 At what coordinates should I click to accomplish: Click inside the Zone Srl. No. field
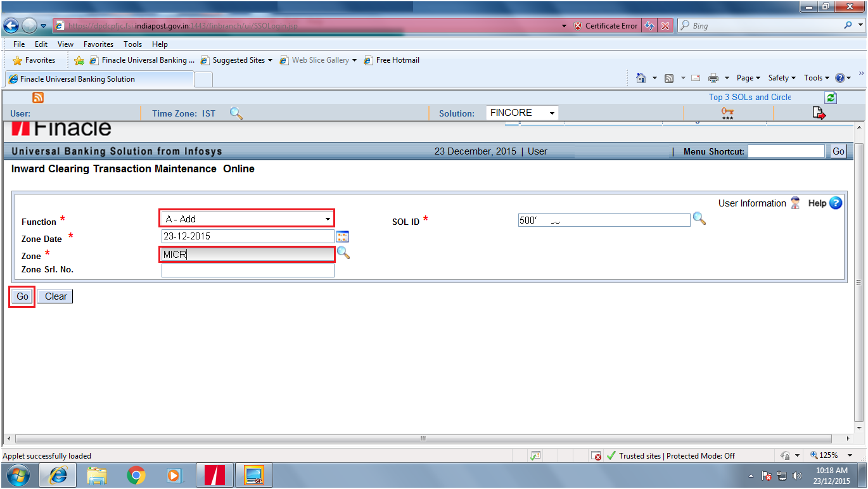pyautogui.click(x=247, y=270)
